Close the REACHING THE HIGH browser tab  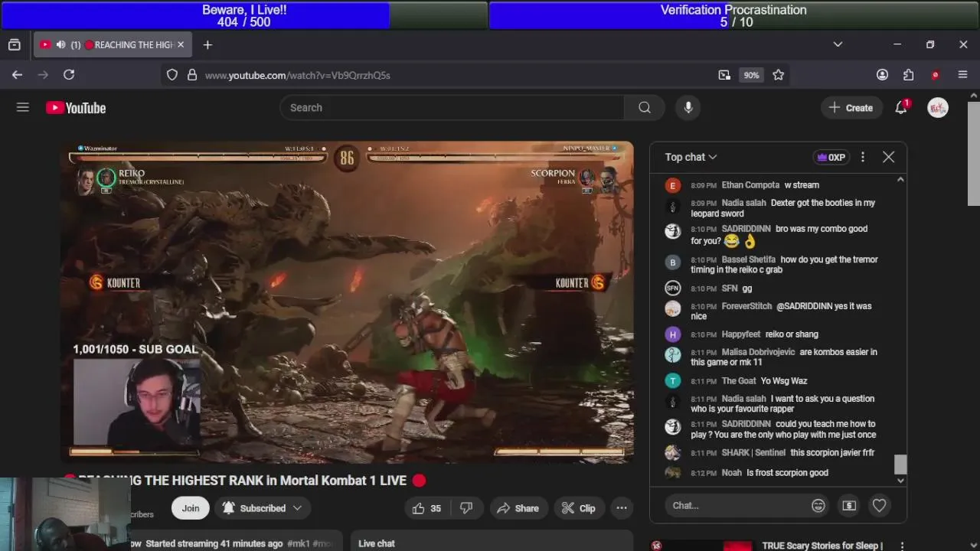click(x=181, y=45)
